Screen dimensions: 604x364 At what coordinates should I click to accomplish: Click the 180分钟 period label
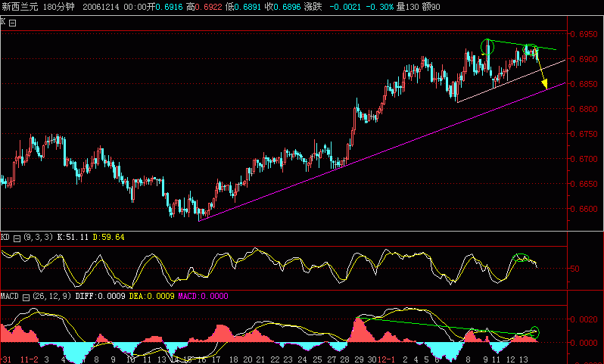pos(58,7)
